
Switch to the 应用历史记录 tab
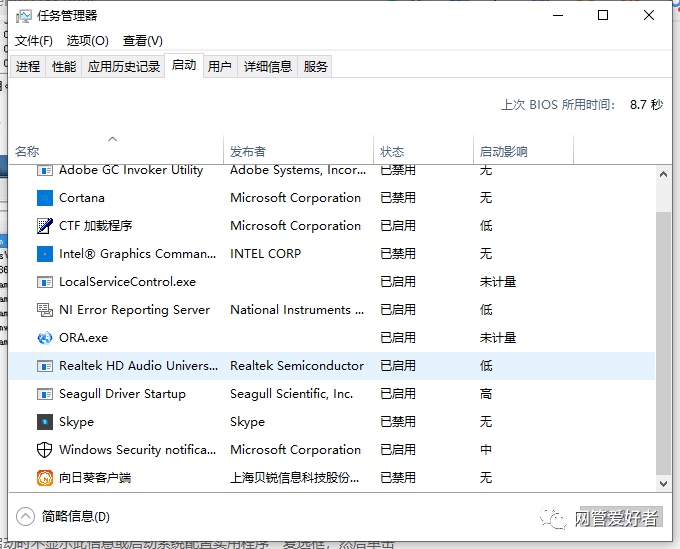[x=124, y=66]
